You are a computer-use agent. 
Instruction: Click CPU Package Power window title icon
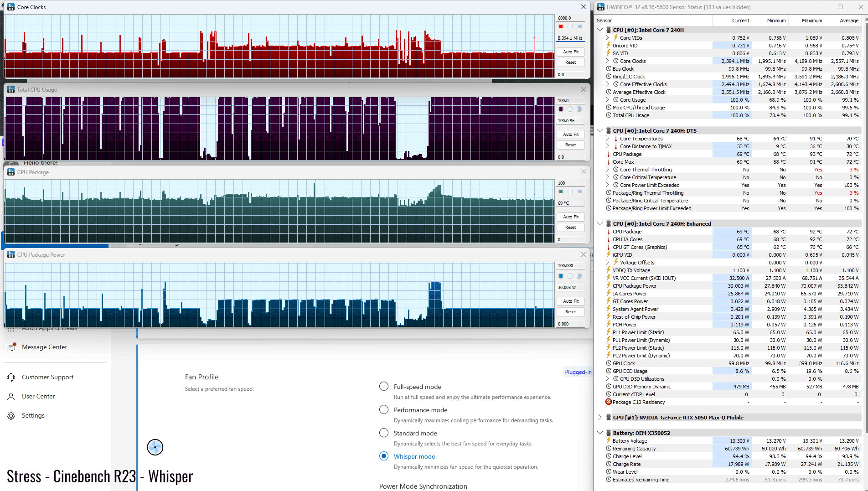pyautogui.click(x=11, y=254)
